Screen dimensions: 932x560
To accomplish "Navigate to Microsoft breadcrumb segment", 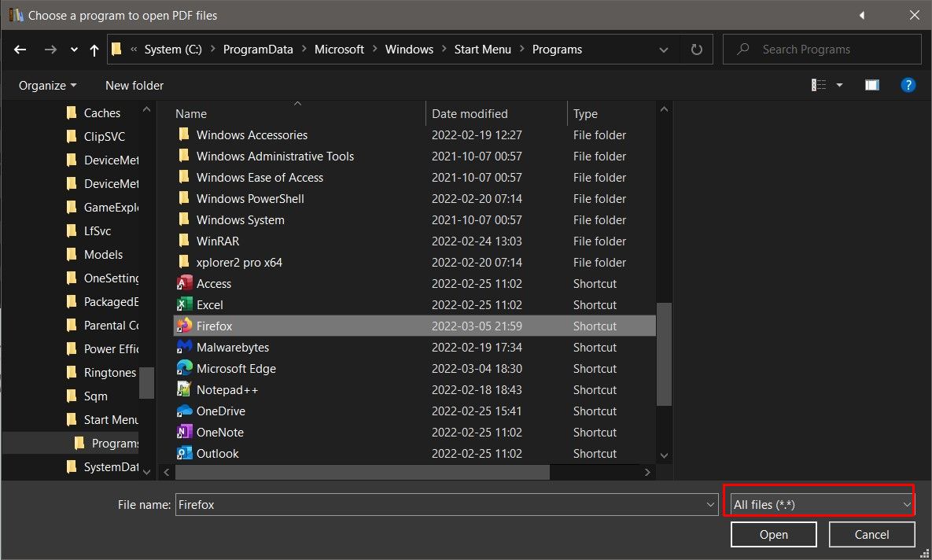I will 339,50.
